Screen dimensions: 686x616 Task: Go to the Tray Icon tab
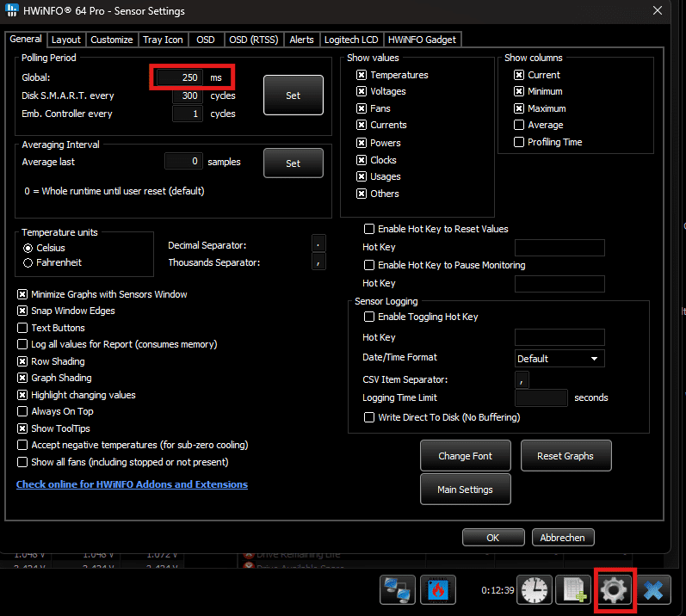(163, 40)
